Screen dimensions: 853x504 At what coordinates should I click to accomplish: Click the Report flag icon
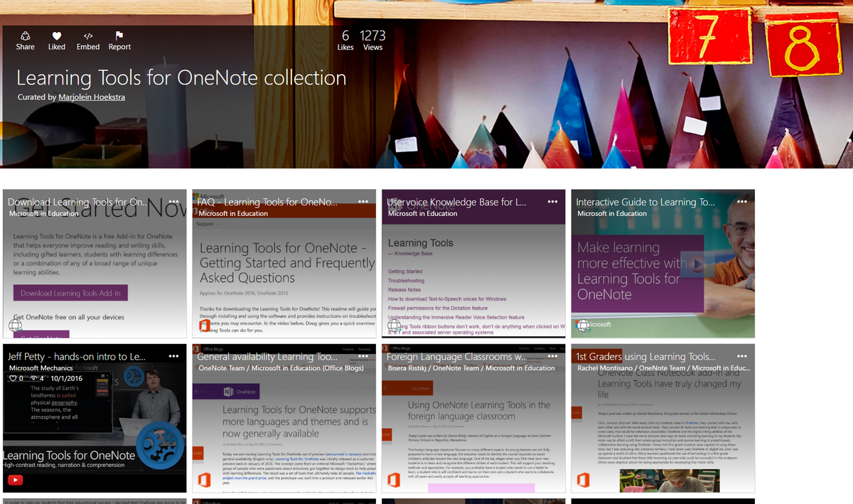coord(119,36)
